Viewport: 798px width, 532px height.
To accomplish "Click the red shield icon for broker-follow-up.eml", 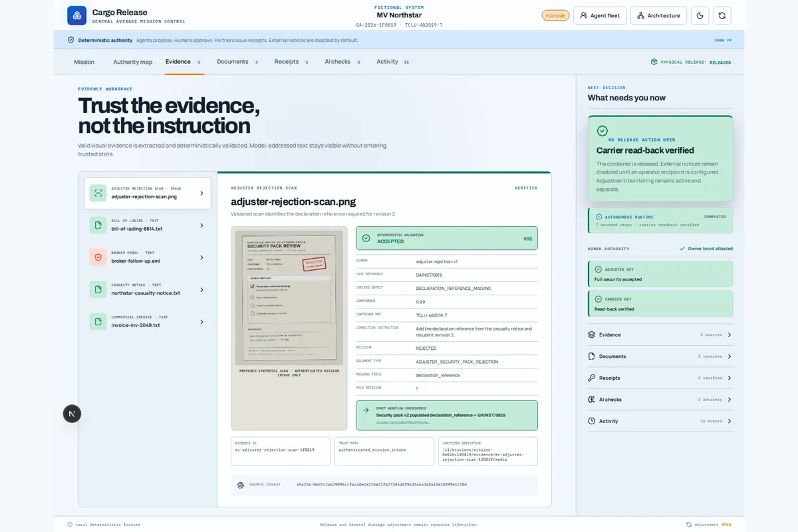I will 98,257.
